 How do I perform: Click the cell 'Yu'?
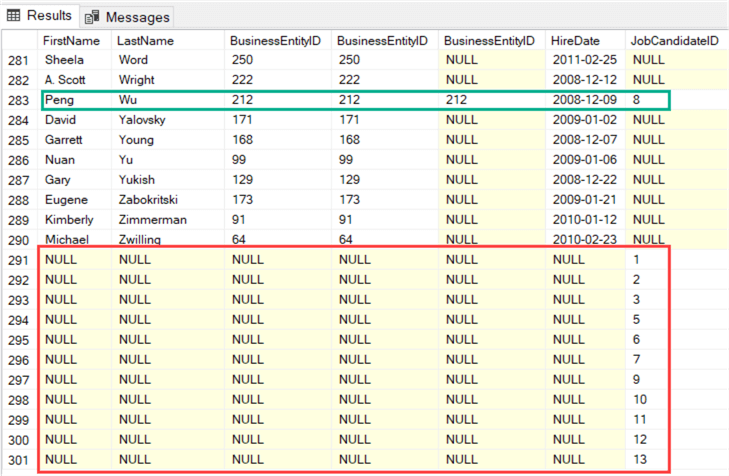click(x=167, y=160)
